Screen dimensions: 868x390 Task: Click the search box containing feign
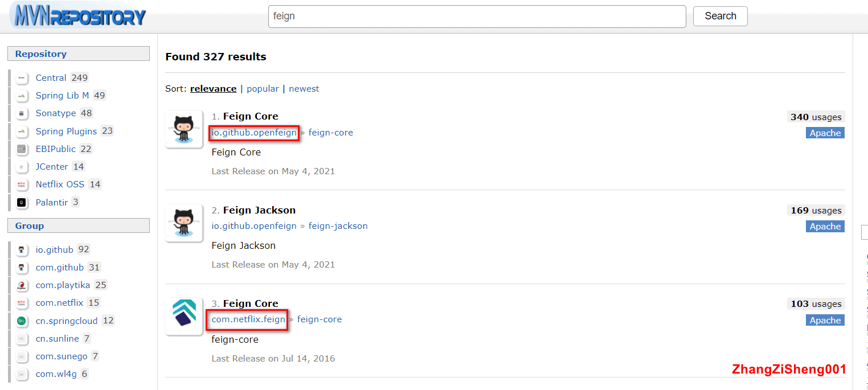point(477,17)
